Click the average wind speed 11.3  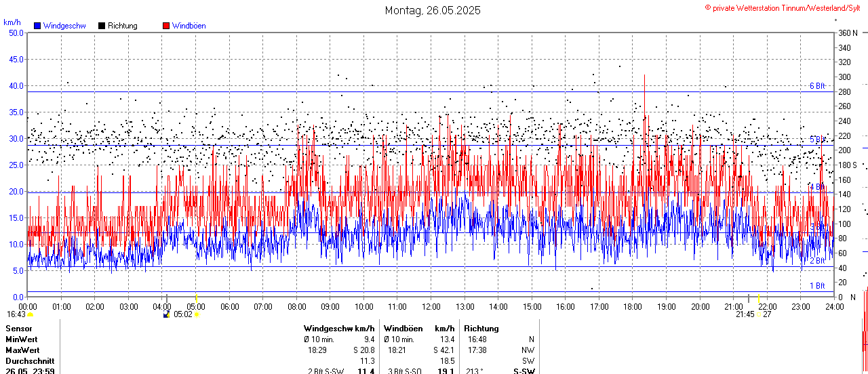pyautogui.click(x=367, y=361)
